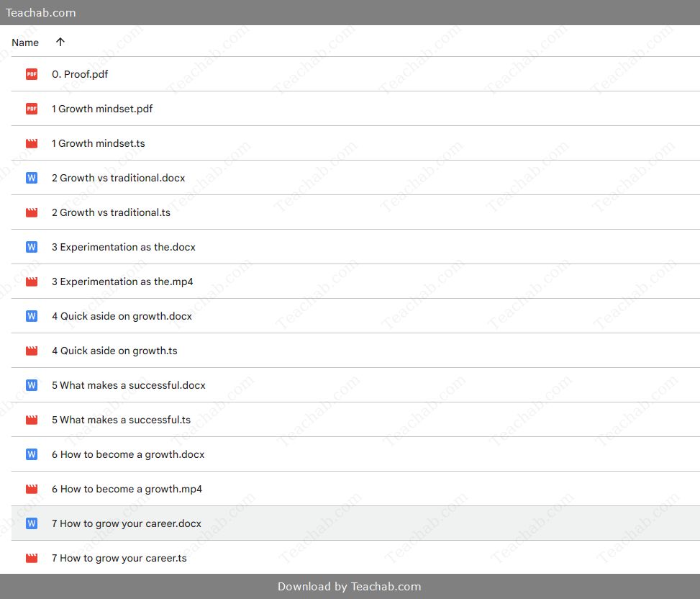Click the Teachab.com header title
The width and height of the screenshot is (700, 599).
click(40, 12)
